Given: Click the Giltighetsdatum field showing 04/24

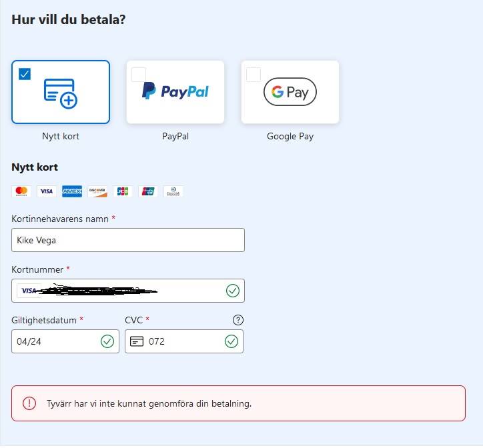Looking at the screenshot, I should 65,341.
